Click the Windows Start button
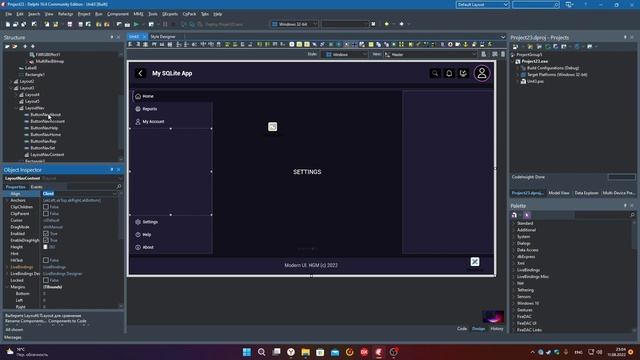640x360 pixels. point(247,352)
